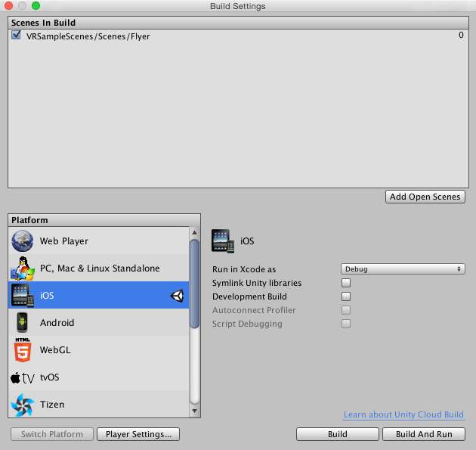Screen dimensions: 476x450
Task: Click the Build And Run button
Action: 424,434
